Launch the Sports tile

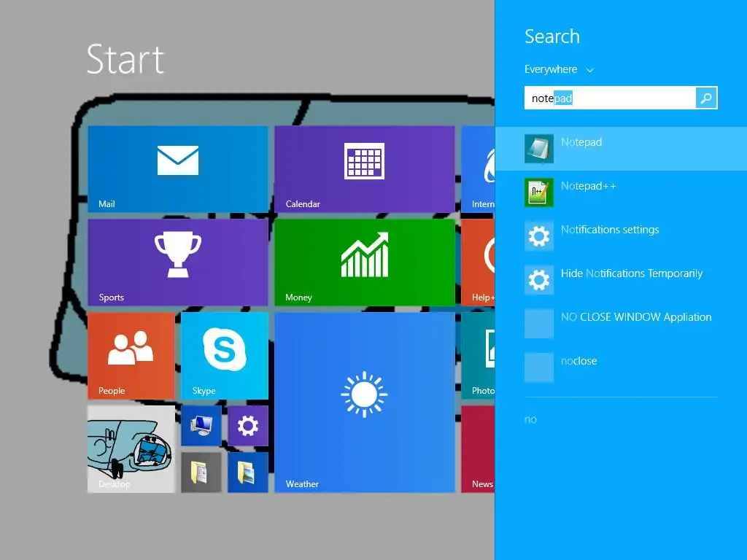coord(178,262)
